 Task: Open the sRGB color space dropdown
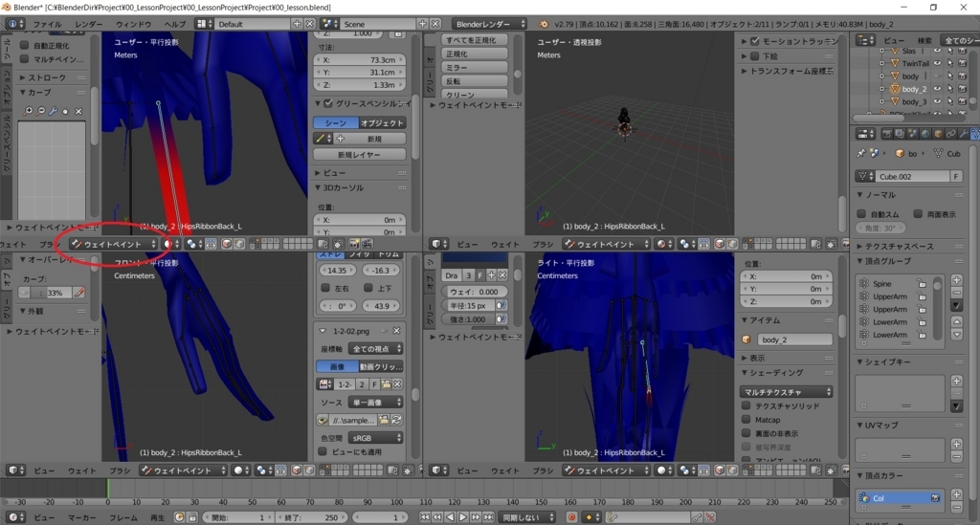[x=375, y=438]
